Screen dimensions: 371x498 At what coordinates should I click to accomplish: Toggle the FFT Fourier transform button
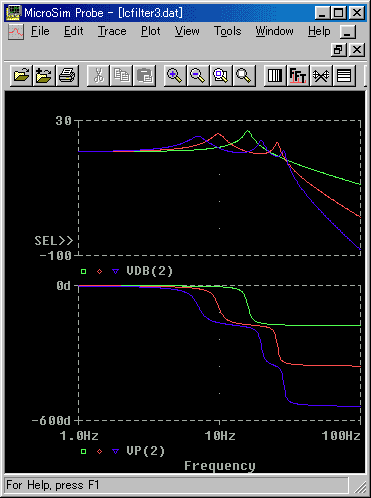coord(298,75)
